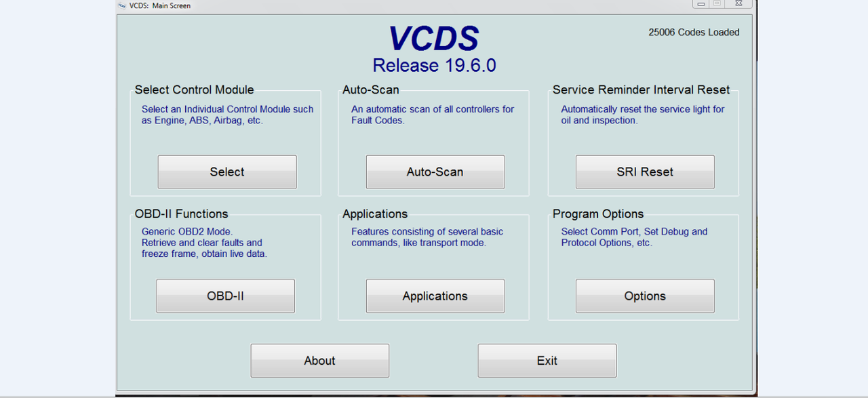
Task: Click the 'Select an Individual Control Module' description
Action: pos(227,115)
